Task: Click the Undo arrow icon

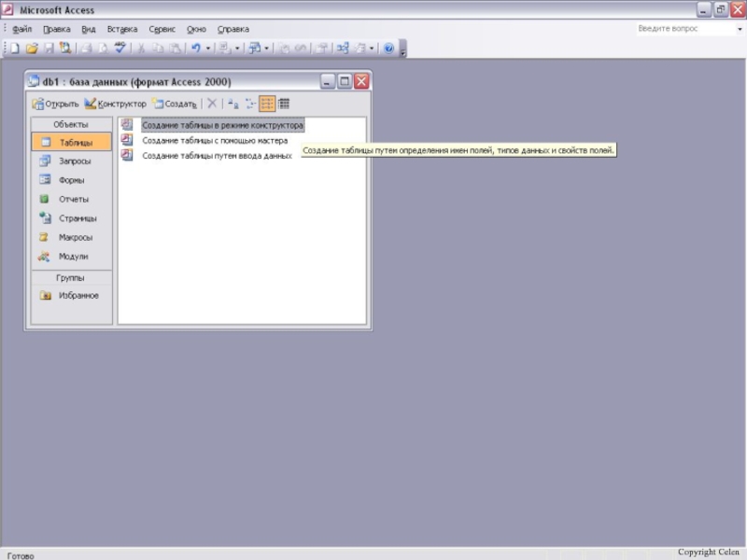Action: point(195,48)
